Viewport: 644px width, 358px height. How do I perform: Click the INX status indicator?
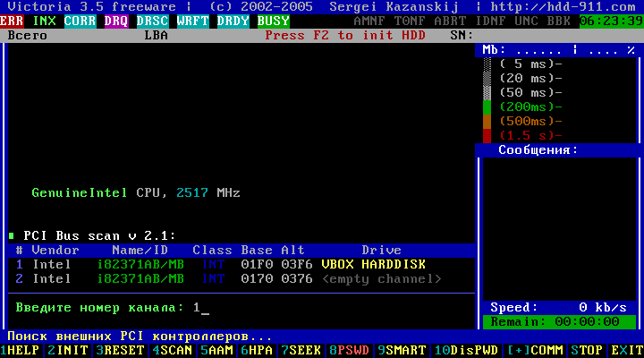(45, 21)
